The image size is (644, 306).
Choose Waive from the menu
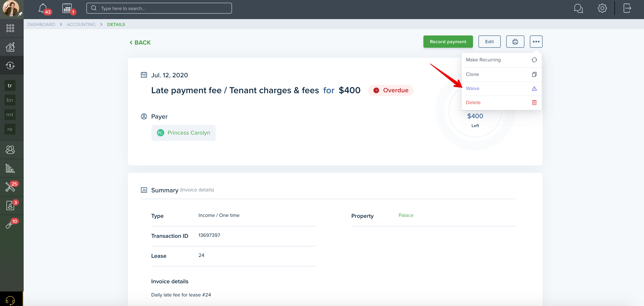coord(501,88)
